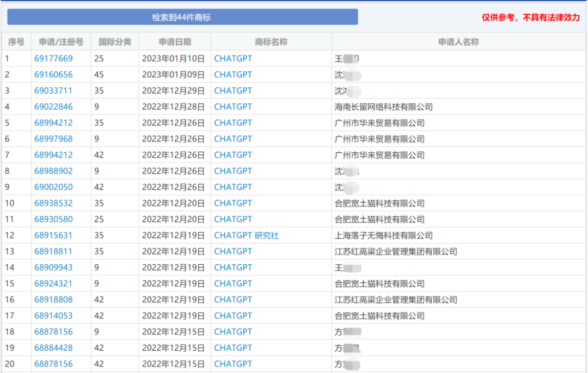This screenshot has width=588, height=373.
Task: Select the date '2022年12月28日'
Action: pyautogui.click(x=173, y=107)
